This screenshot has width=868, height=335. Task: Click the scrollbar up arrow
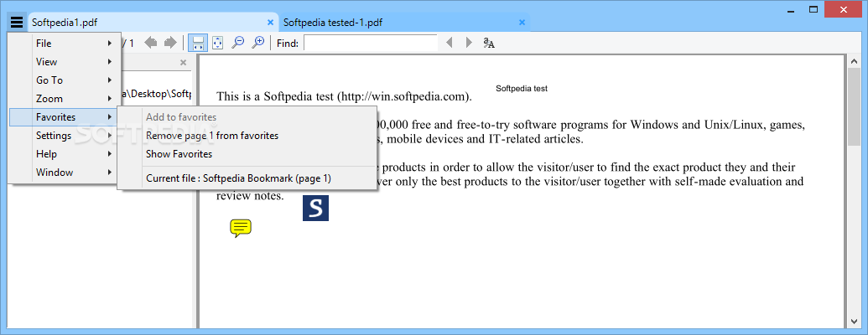click(x=853, y=60)
